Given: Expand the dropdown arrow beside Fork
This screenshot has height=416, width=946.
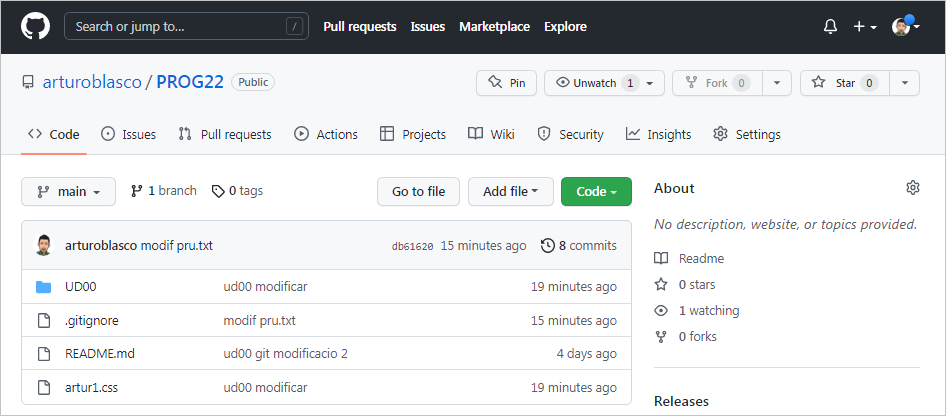Looking at the screenshot, I should tap(777, 83).
